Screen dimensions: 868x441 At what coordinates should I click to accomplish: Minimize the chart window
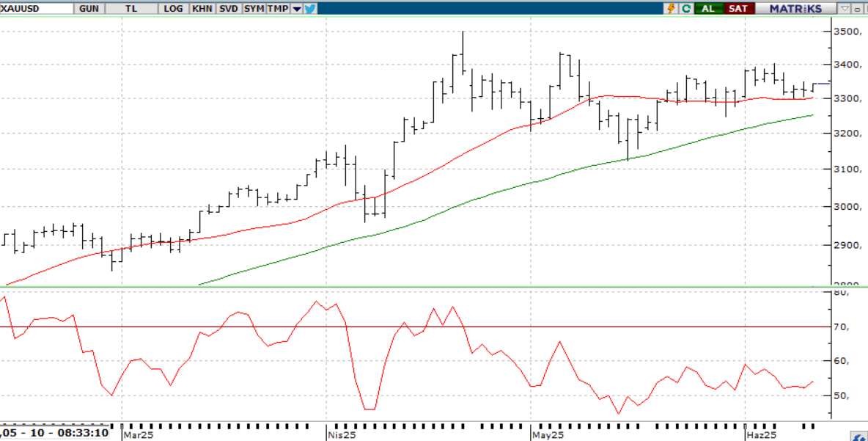coord(858,8)
